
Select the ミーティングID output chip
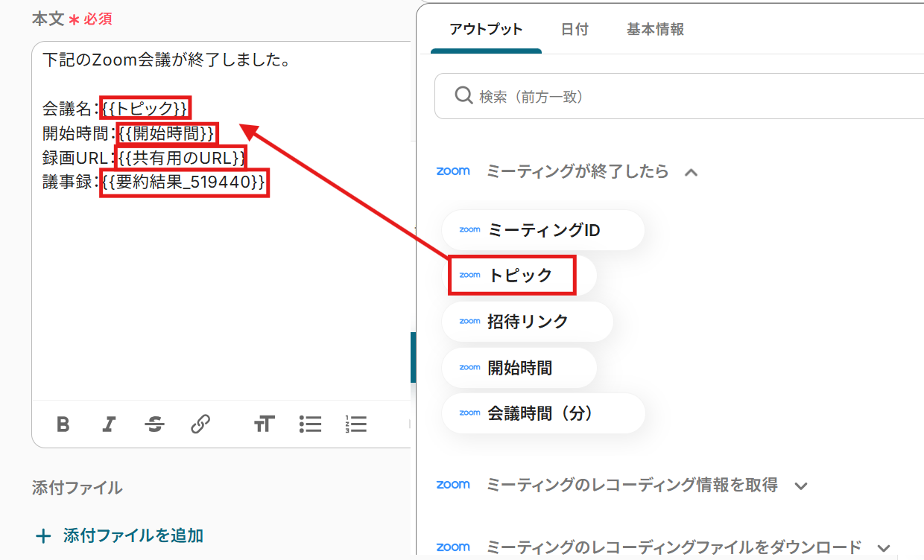point(542,230)
